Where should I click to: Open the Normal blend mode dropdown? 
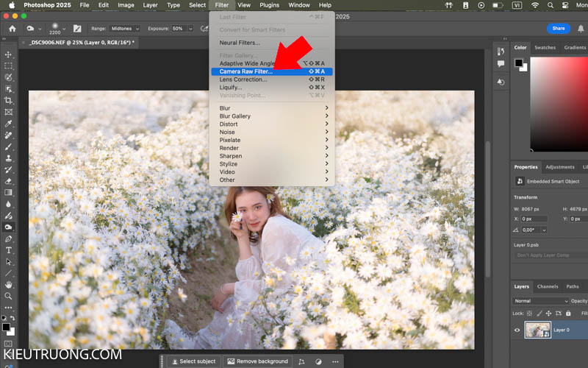click(541, 301)
